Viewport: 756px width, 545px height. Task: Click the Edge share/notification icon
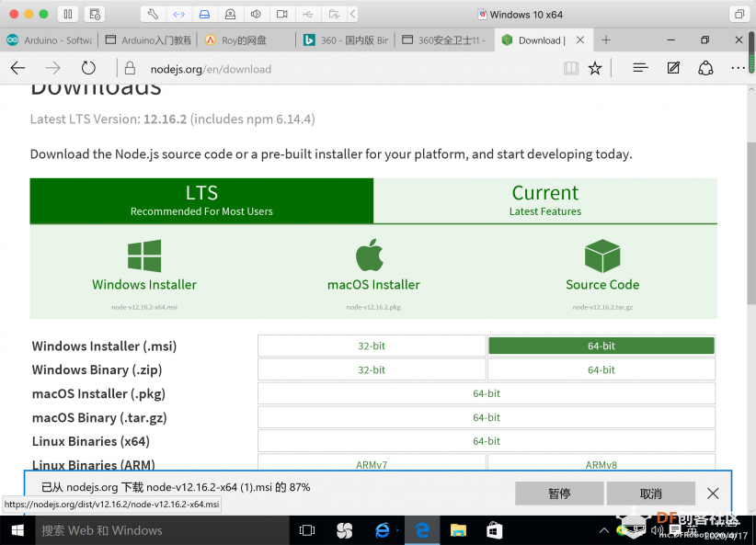coord(705,68)
